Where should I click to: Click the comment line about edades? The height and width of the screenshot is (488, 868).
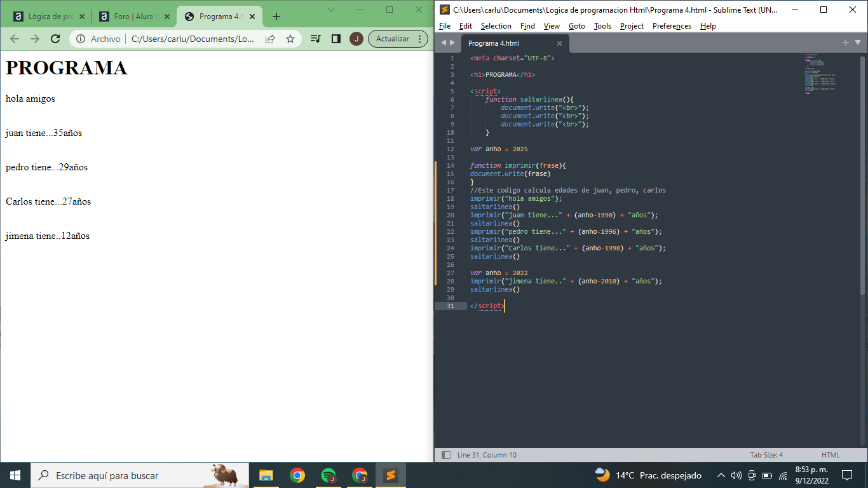point(568,190)
